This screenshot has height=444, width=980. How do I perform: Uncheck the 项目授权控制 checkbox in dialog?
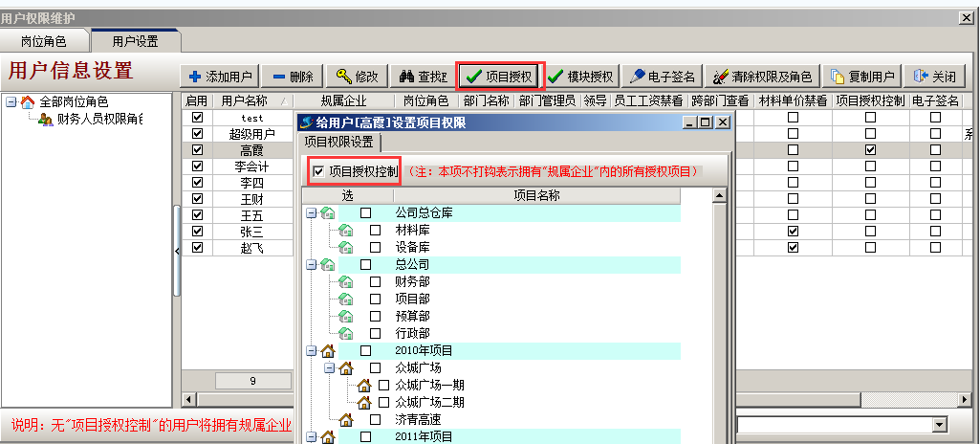point(318,172)
